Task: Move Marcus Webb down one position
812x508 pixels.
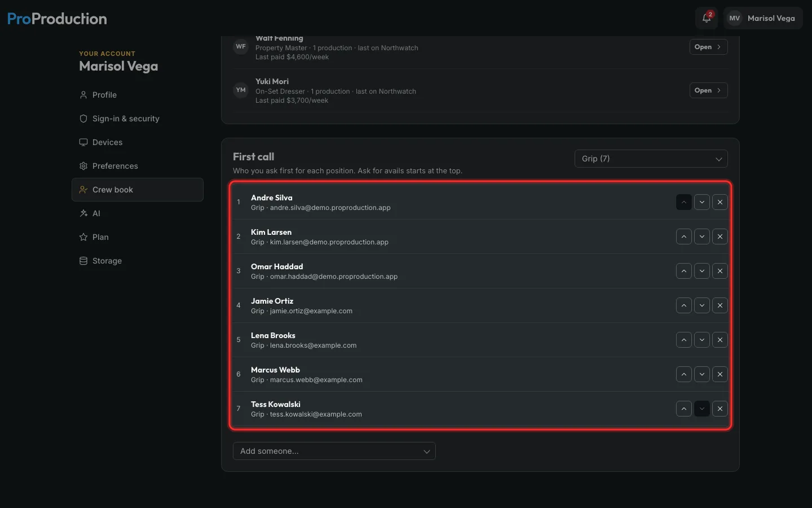Action: pyautogui.click(x=702, y=374)
